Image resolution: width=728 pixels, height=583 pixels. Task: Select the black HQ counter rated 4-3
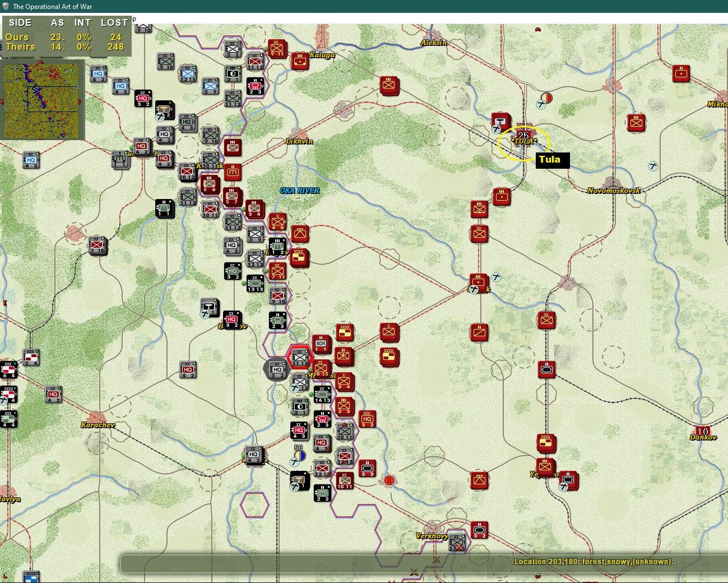click(299, 431)
